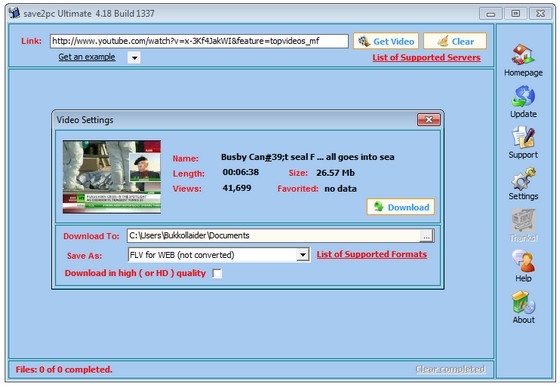560x387 pixels.
Task: Click the Get Video button
Action: 386,41
